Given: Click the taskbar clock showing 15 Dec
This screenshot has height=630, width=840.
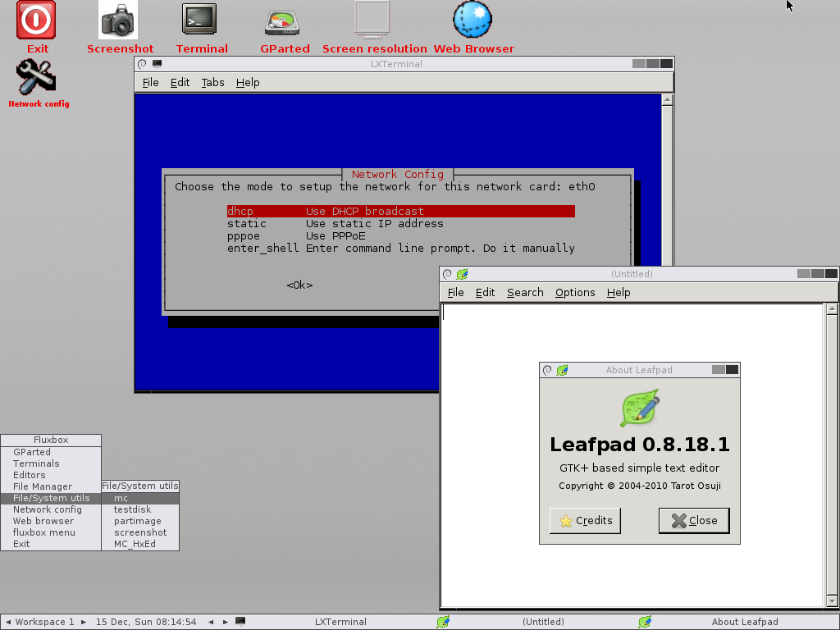Looking at the screenshot, I should (146, 622).
